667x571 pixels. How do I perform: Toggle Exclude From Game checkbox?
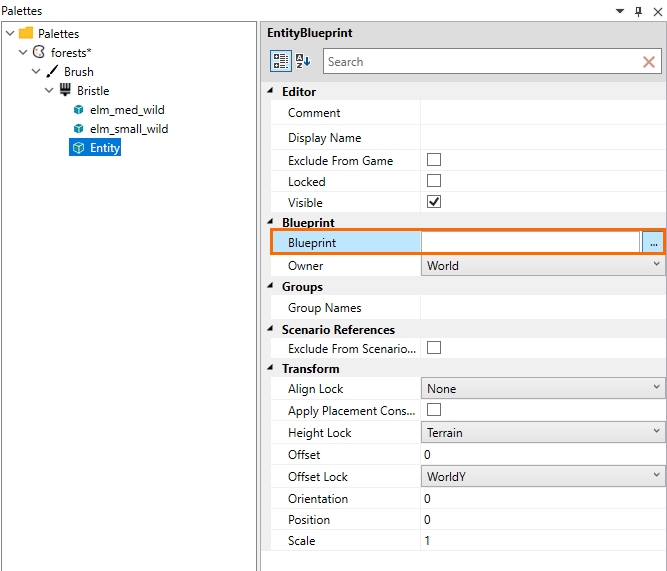(433, 160)
